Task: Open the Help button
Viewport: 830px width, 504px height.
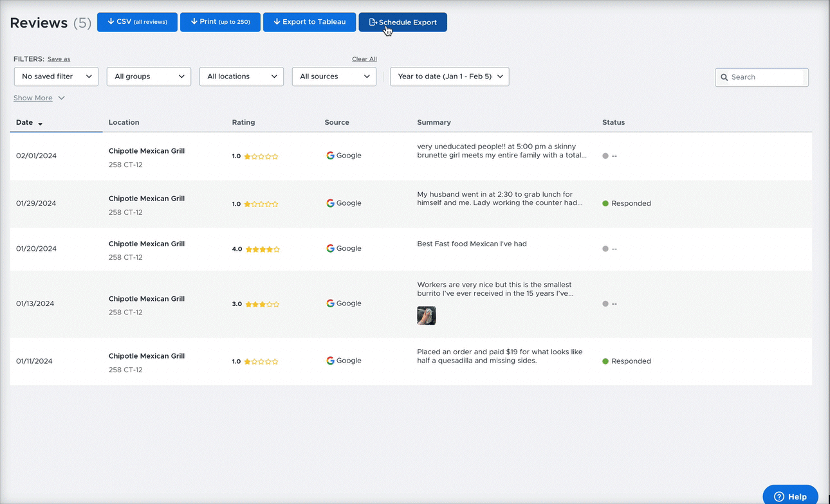Action: tap(790, 495)
